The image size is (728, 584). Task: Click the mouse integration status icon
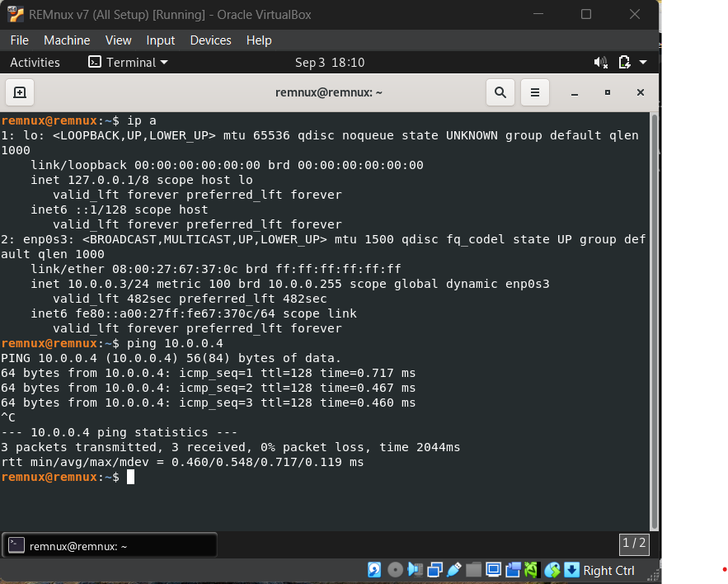coord(552,570)
